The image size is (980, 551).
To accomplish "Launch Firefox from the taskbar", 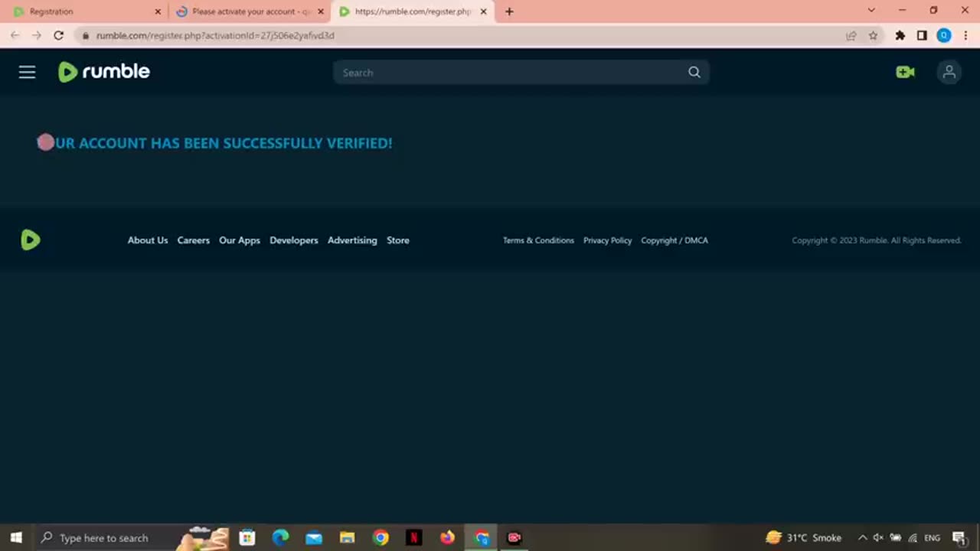I will (447, 538).
